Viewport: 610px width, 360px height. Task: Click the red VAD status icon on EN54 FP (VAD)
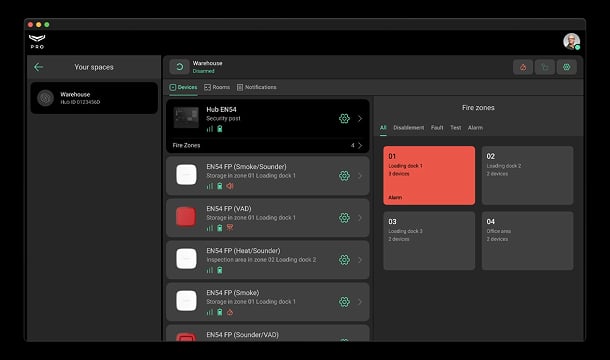coord(230,228)
